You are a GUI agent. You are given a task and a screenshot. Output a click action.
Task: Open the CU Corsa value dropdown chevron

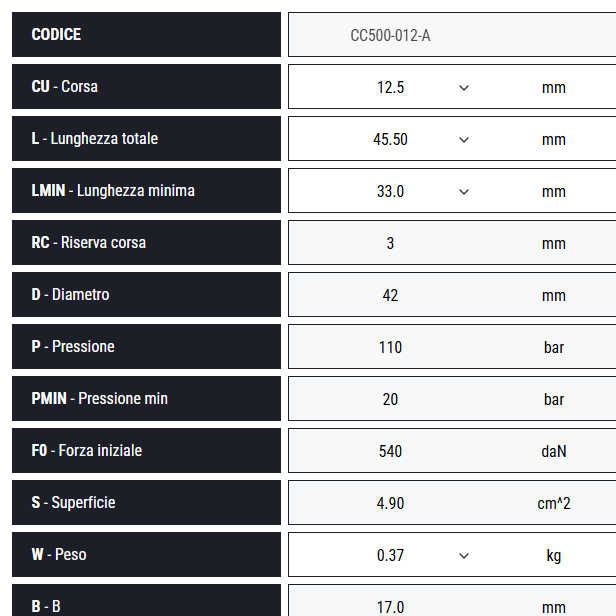pyautogui.click(x=464, y=88)
